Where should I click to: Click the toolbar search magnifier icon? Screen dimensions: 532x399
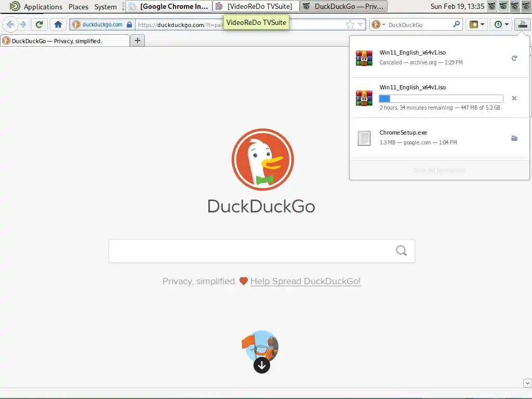pos(457,24)
